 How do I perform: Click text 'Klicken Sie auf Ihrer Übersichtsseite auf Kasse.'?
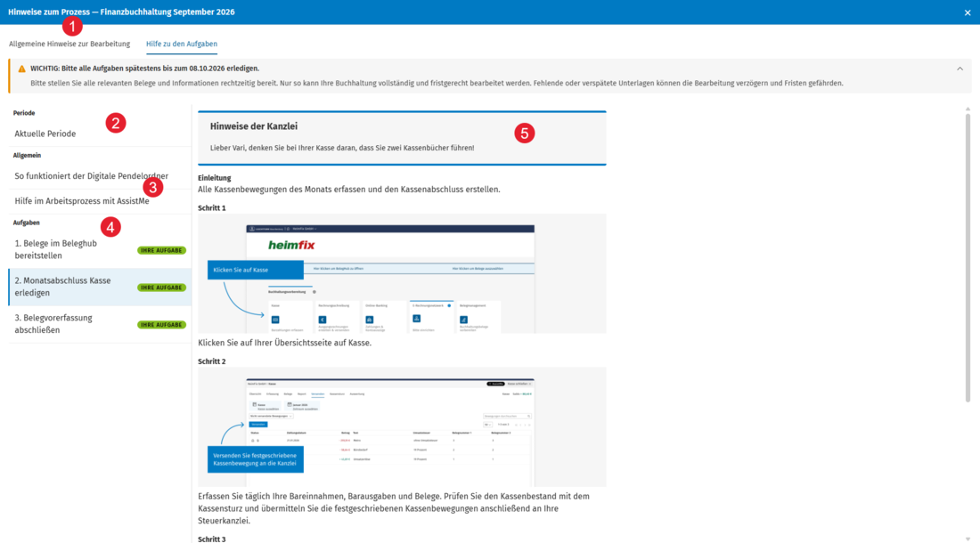tap(284, 343)
